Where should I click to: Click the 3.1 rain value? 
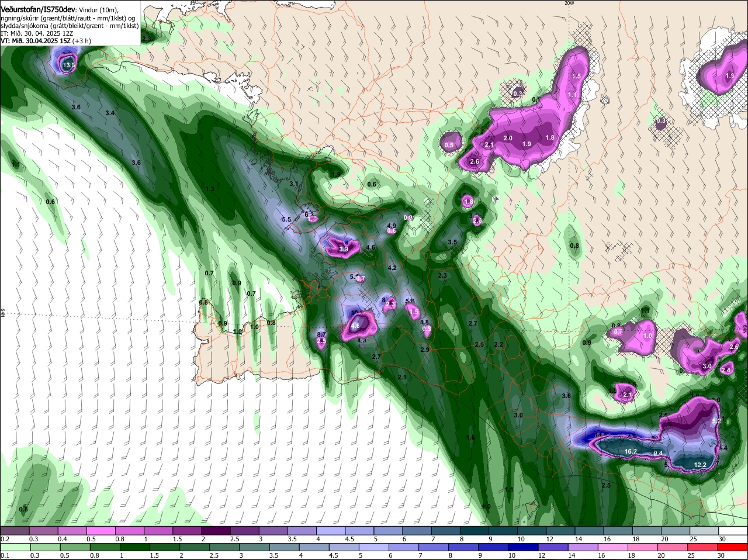click(x=294, y=184)
